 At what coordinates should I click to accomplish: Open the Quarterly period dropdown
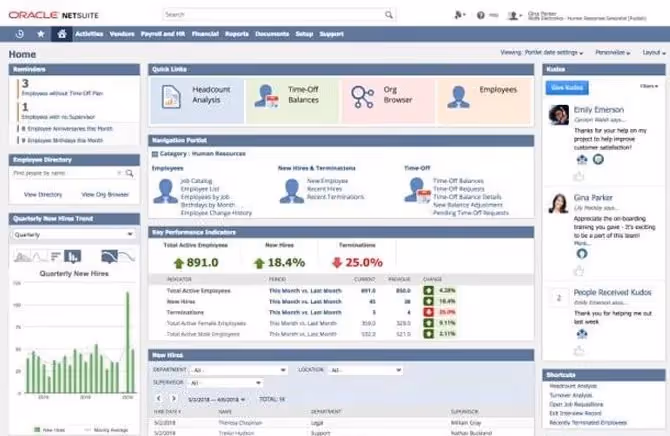point(73,235)
